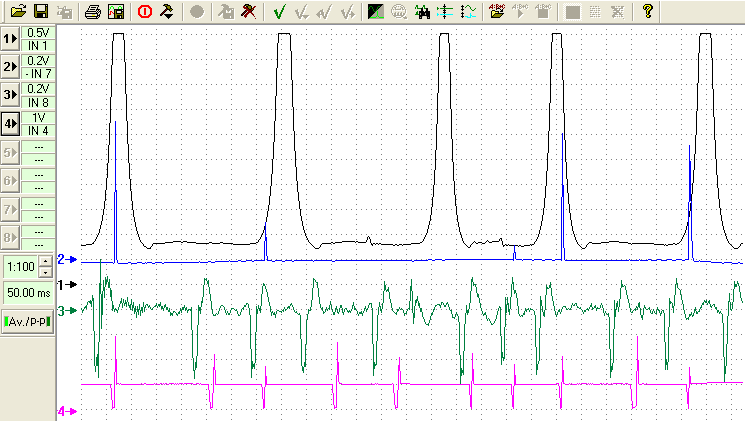Save the recording with the floppy disk icon
Viewport: 745px width, 421px height.
[x=41, y=11]
